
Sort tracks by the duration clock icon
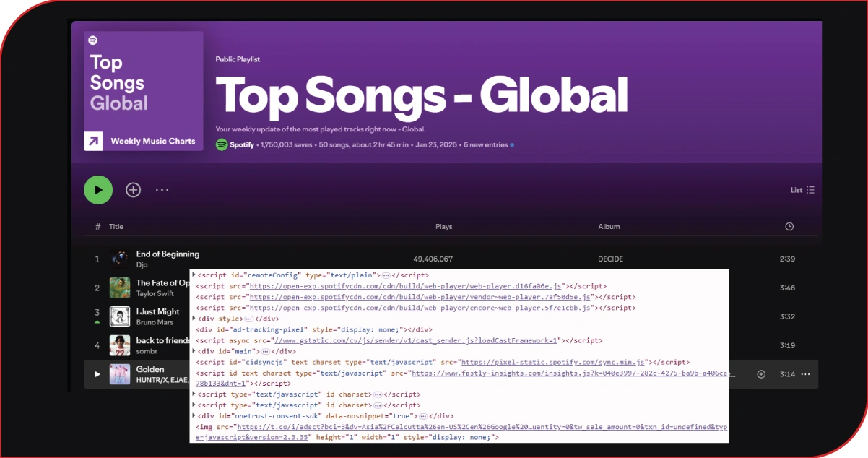(x=789, y=226)
